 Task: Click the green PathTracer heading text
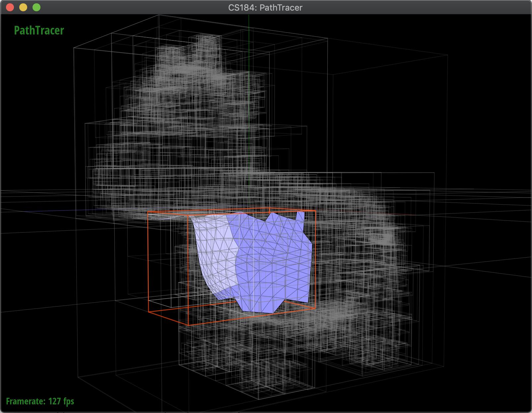click(39, 30)
